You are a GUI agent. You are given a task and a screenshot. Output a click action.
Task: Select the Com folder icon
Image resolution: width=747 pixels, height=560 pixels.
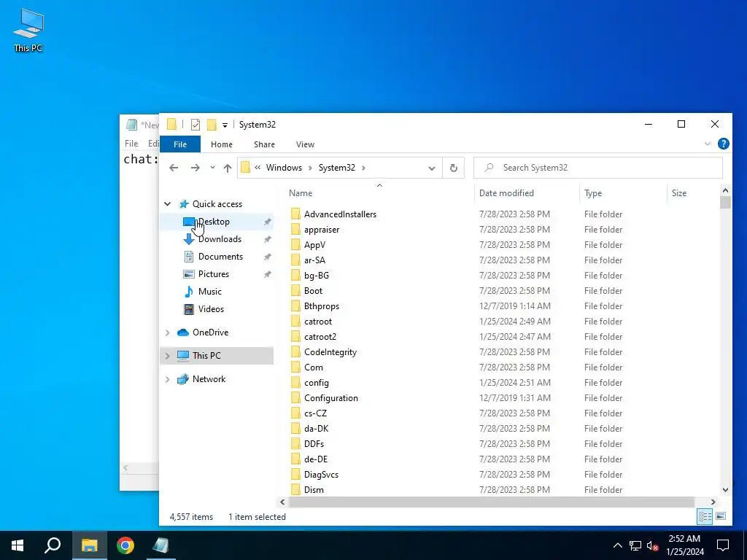click(296, 367)
